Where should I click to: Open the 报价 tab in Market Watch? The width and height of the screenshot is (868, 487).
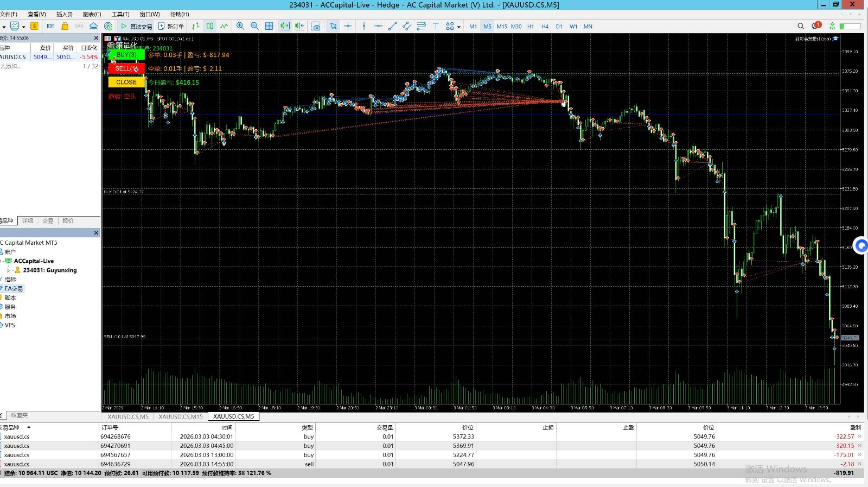click(x=68, y=221)
